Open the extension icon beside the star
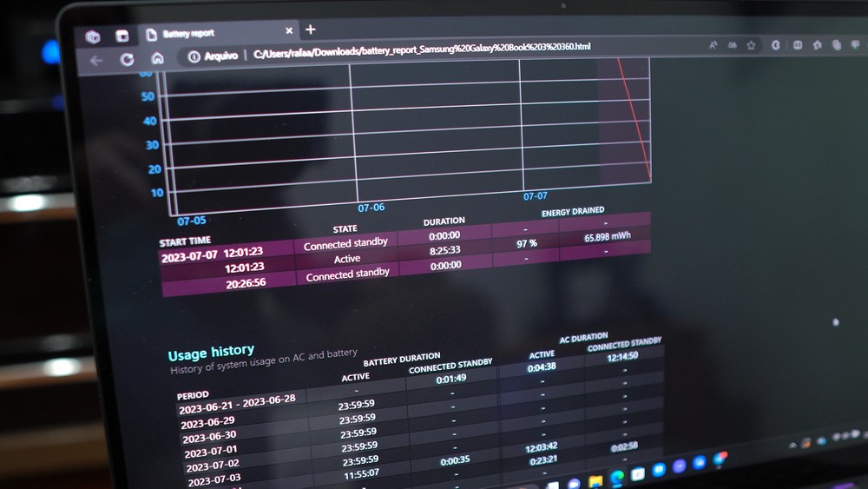Viewport: 868px width, 489px height. [775, 45]
